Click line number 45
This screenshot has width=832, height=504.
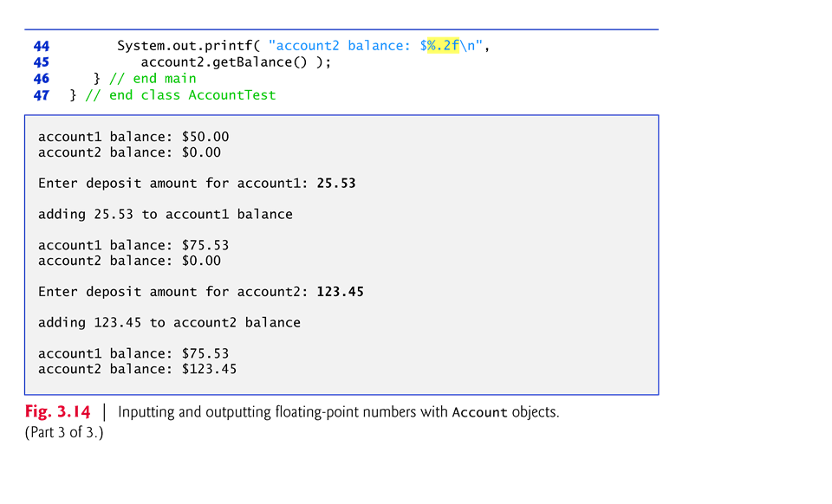point(42,62)
